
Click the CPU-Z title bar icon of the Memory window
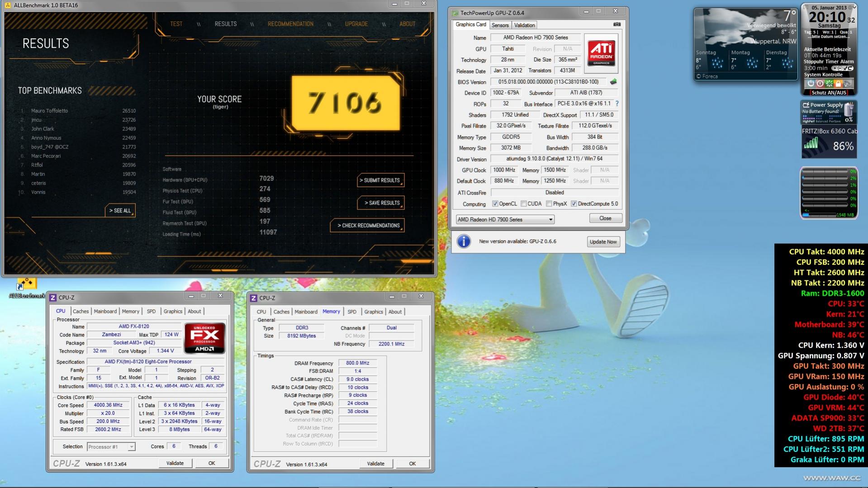pos(254,298)
